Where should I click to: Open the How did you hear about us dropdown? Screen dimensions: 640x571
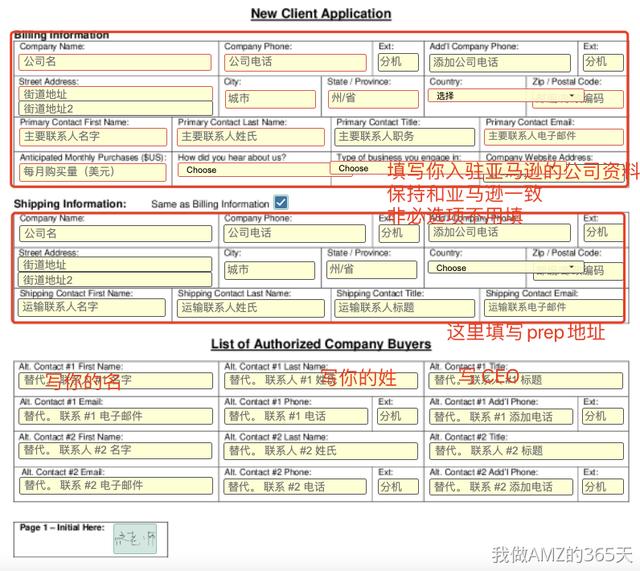264,170
